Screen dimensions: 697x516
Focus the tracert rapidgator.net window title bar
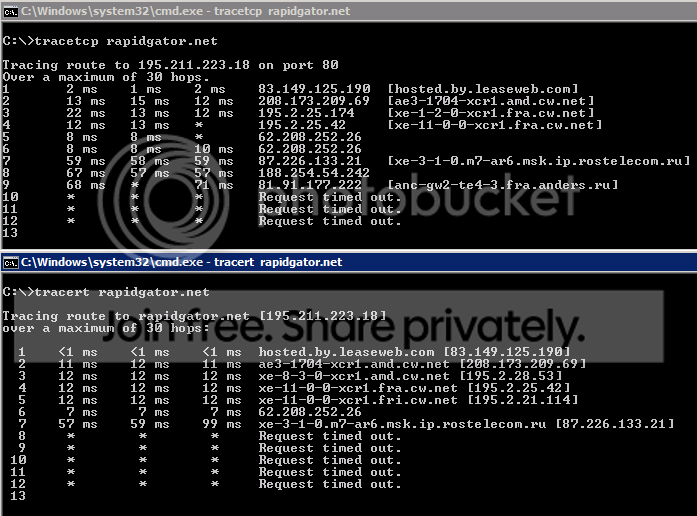click(x=348, y=262)
